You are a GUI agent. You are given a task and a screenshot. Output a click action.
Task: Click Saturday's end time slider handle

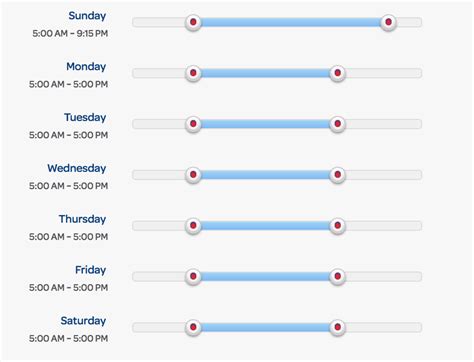[337, 327]
